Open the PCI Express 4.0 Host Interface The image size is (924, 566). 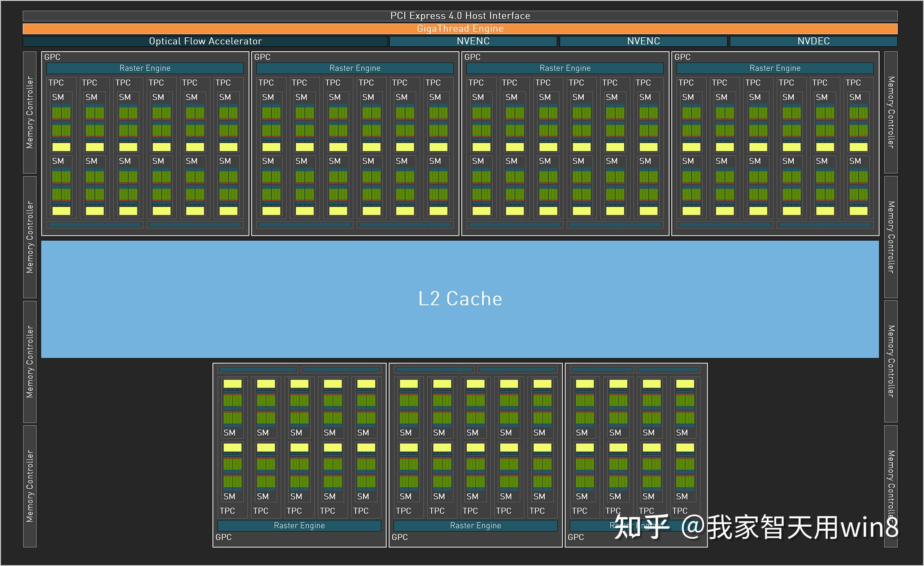click(x=461, y=16)
